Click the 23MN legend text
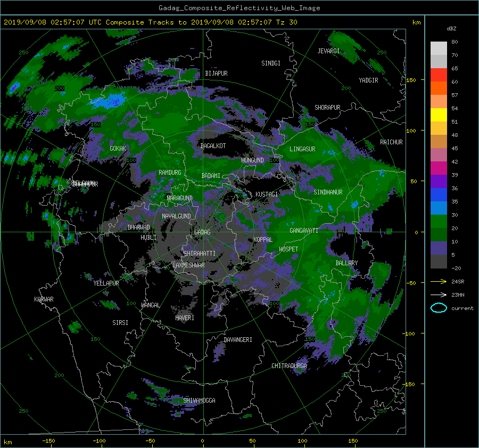 coord(458,295)
